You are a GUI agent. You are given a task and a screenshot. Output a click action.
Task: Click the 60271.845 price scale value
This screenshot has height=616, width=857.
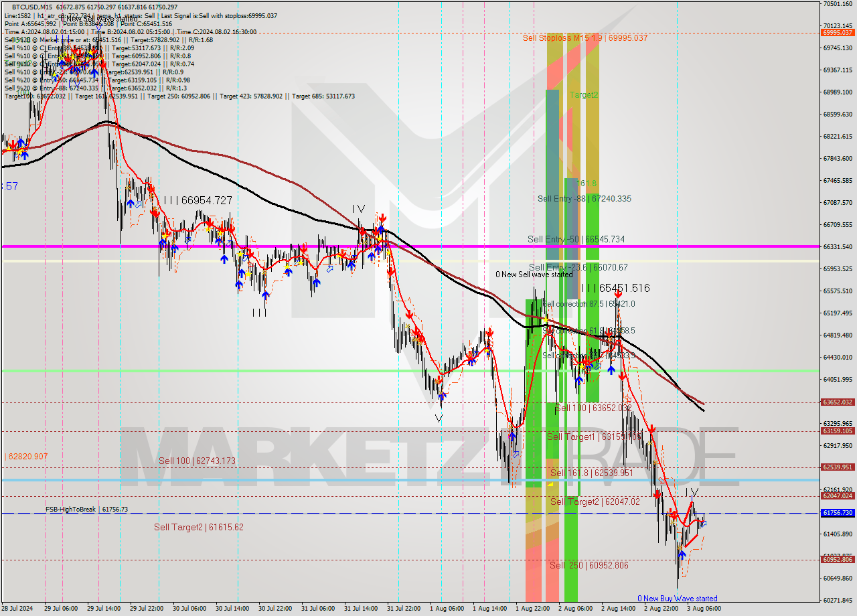tap(838, 600)
